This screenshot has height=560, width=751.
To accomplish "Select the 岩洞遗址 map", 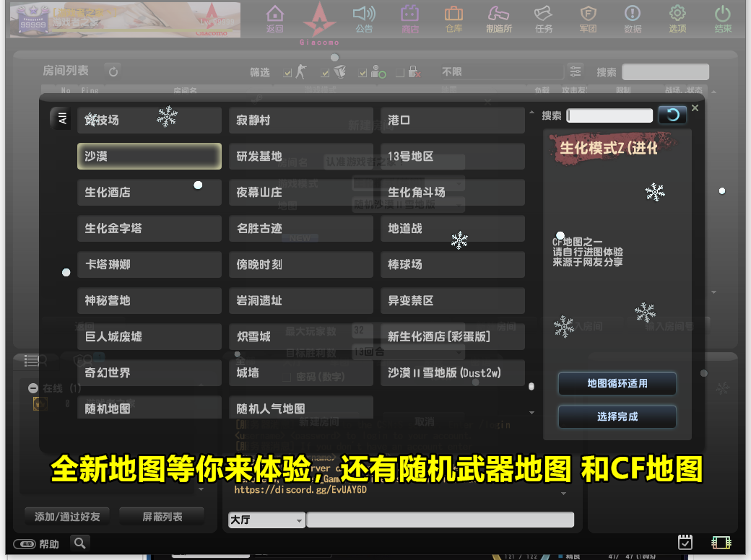I will 301,301.
